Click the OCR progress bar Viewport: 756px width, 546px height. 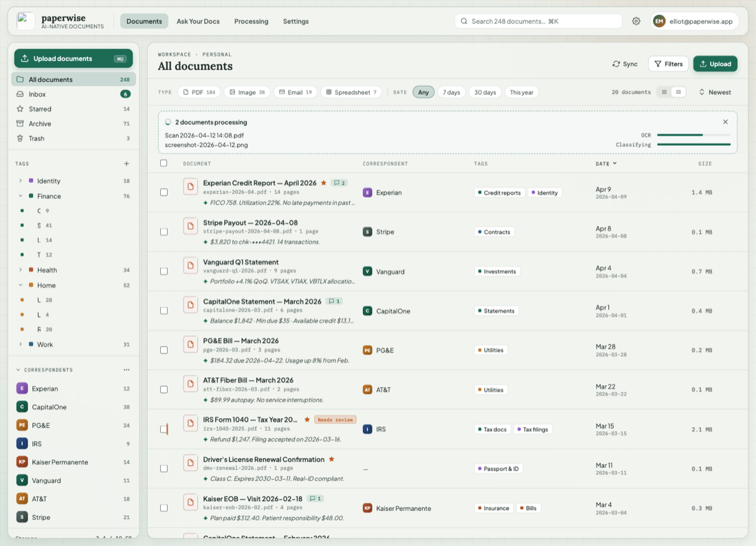(694, 135)
